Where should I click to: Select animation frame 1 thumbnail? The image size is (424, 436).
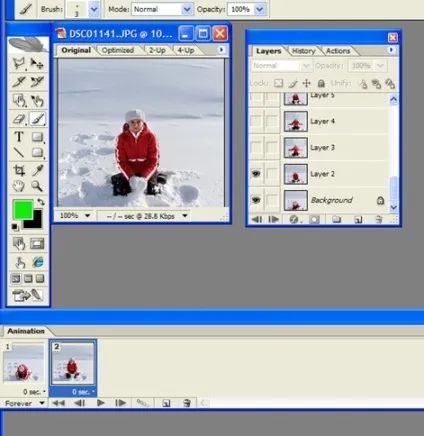(x=24, y=363)
